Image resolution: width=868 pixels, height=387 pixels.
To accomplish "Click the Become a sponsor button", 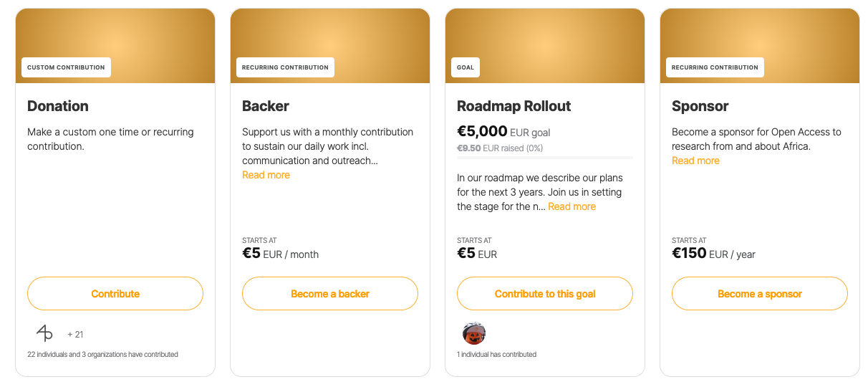I will tap(760, 294).
